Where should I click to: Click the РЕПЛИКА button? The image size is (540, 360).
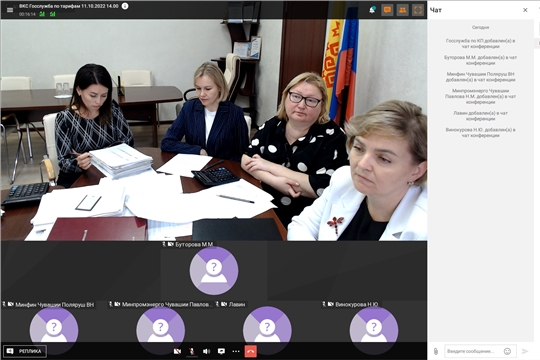coord(25,351)
